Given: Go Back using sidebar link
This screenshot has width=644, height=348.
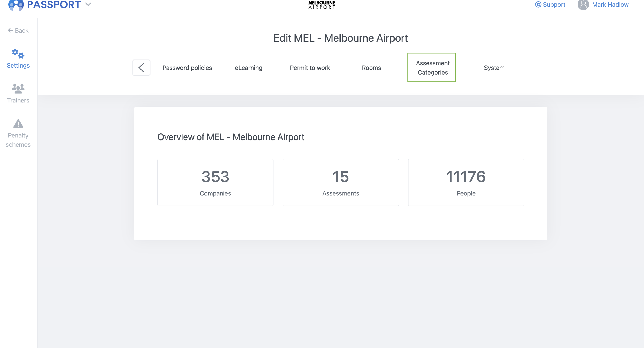Looking at the screenshot, I should point(18,31).
